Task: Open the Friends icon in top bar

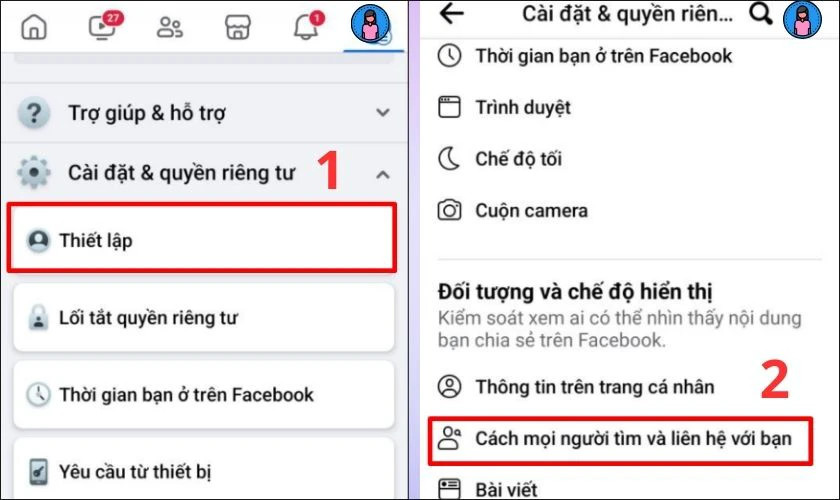Action: [x=170, y=27]
